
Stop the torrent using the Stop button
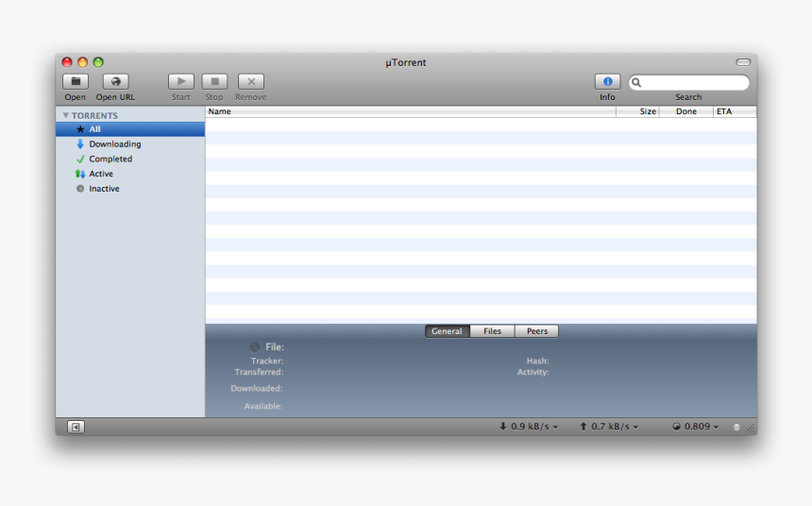tap(214, 82)
